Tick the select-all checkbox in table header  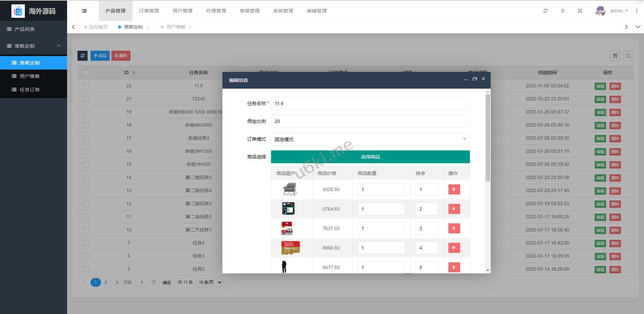(86, 73)
